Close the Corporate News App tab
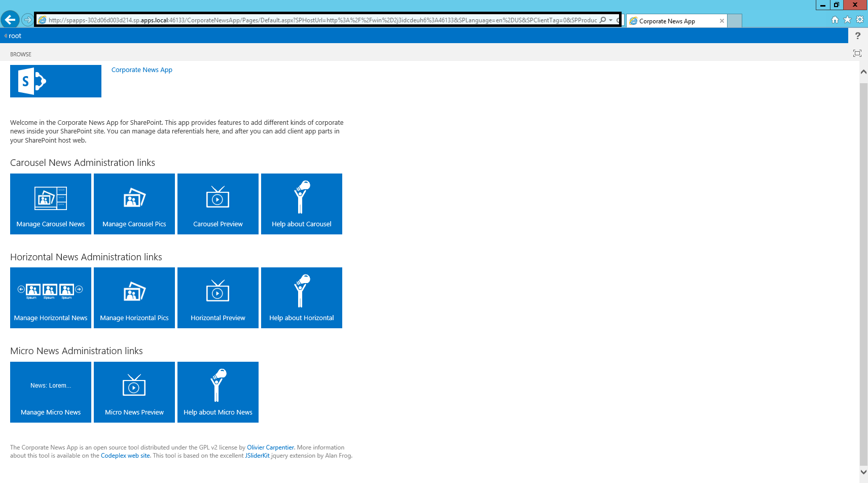Screen dimensions: 868x483 722,21
